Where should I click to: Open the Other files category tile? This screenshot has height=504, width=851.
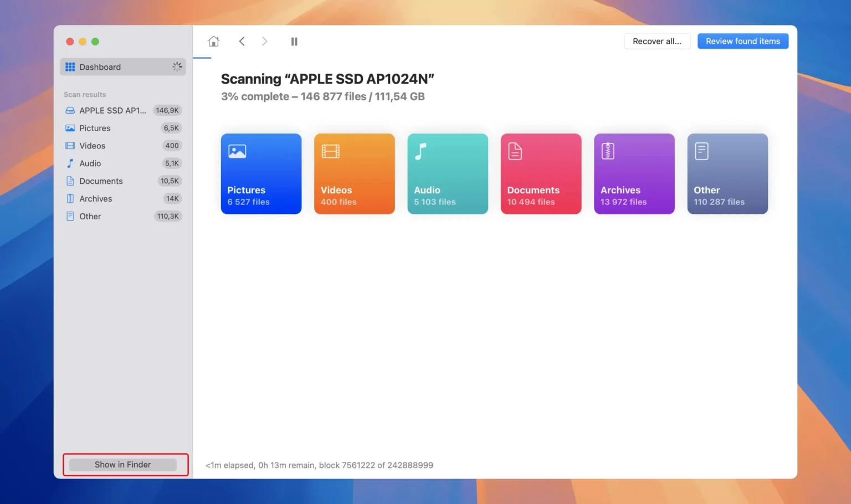point(727,174)
